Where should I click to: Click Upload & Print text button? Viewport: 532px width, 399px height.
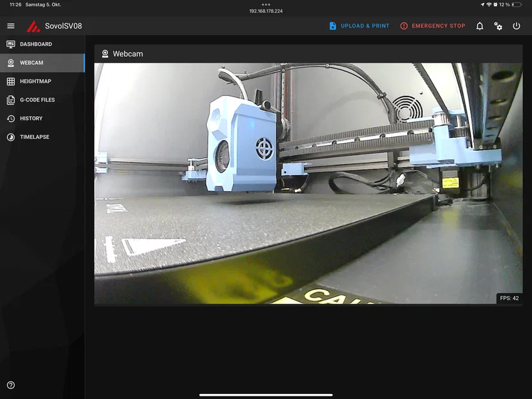(x=365, y=26)
